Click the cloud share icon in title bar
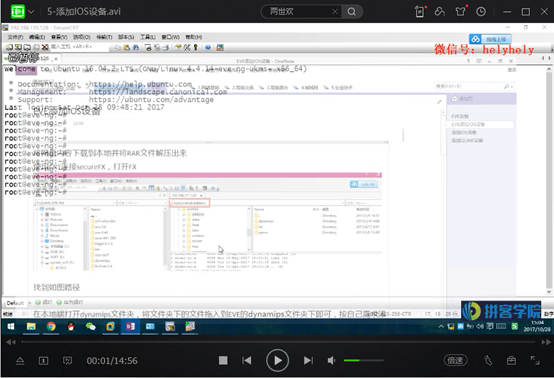 click(x=440, y=12)
